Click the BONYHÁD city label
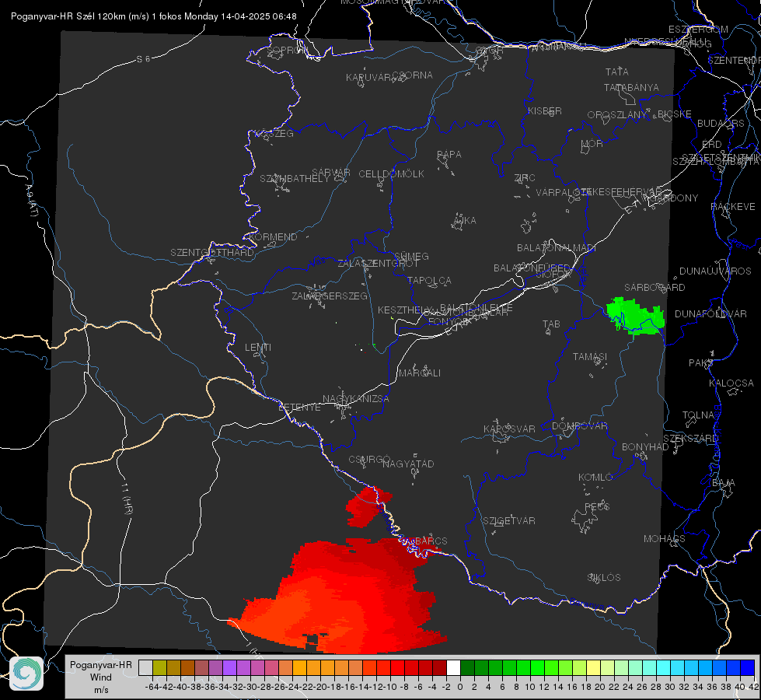This screenshot has width=761, height=700. pyautogui.click(x=645, y=447)
